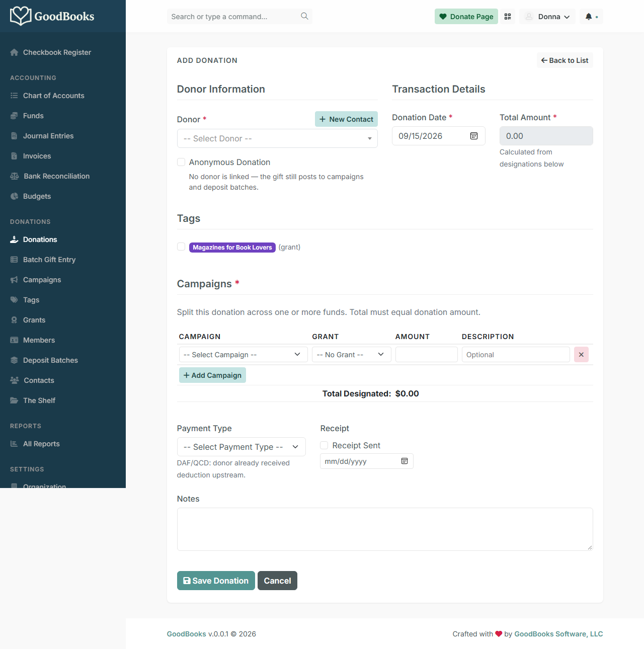Navigate to All Reports
The width and height of the screenshot is (644, 649).
[41, 444]
